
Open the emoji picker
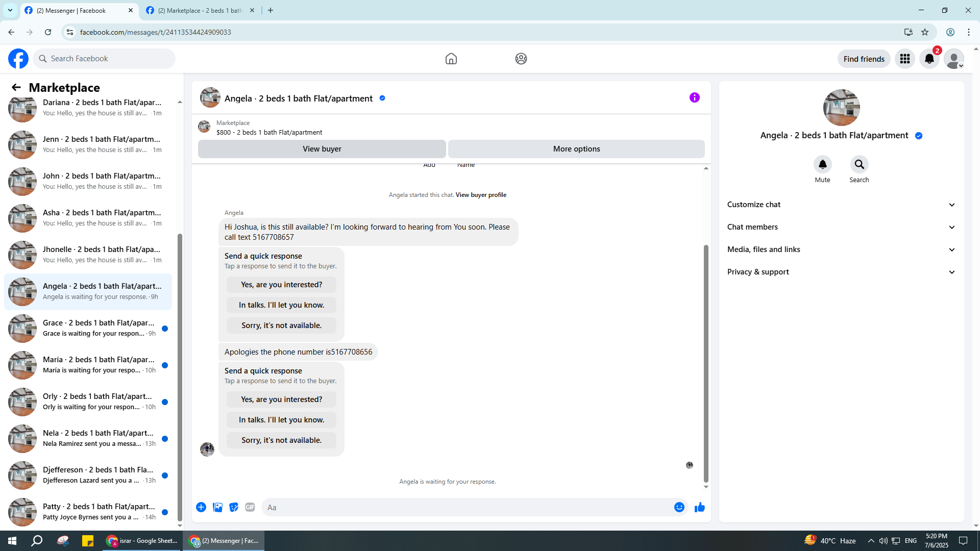tap(679, 507)
